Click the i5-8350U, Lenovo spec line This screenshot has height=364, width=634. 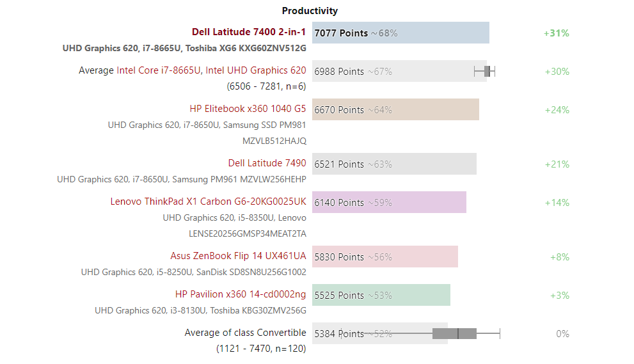[x=235, y=218]
